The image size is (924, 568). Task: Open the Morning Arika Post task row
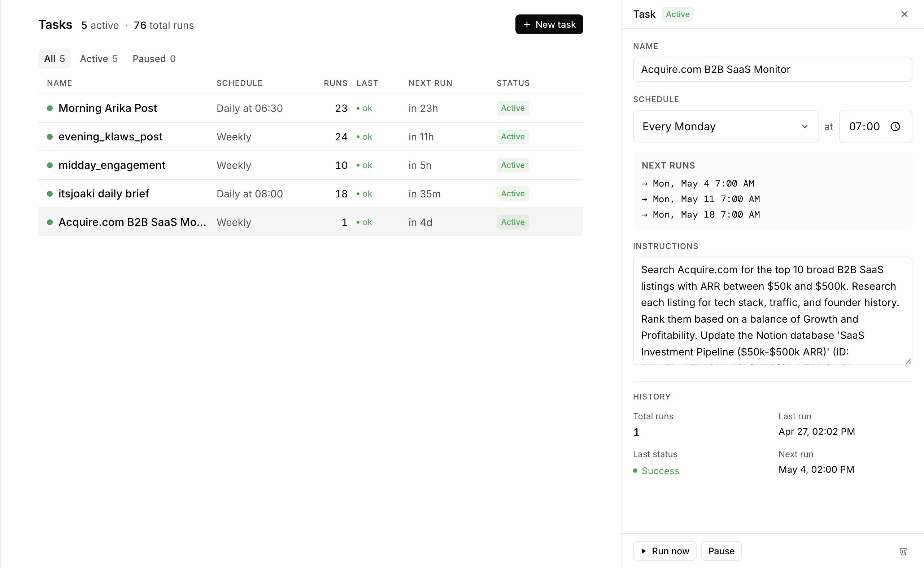pos(108,108)
